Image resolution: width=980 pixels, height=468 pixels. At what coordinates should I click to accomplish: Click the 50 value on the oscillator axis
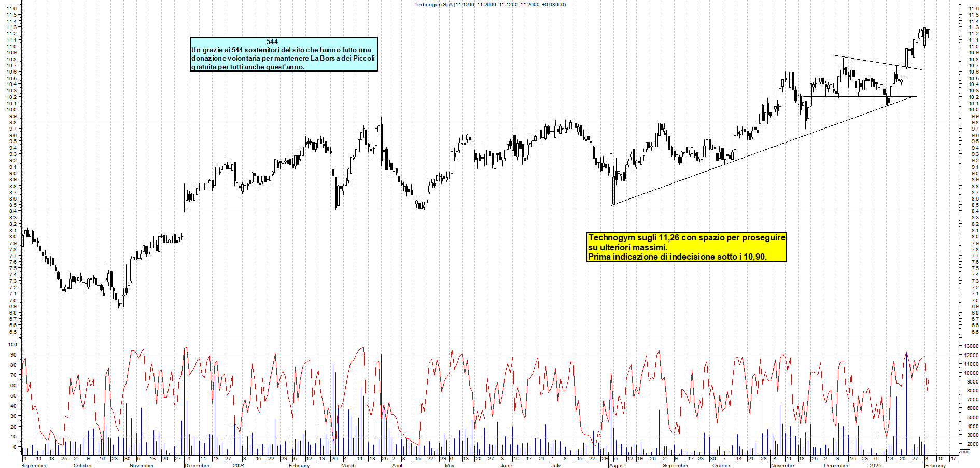[13, 395]
